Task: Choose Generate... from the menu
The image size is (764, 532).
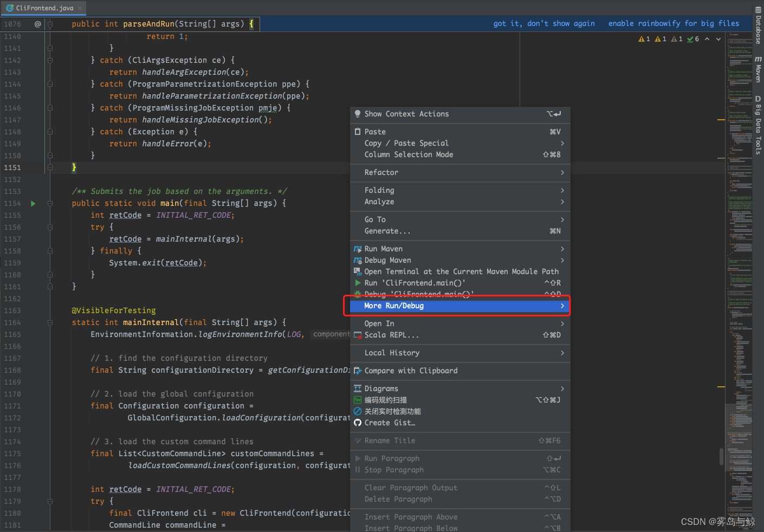Action: pos(460,231)
